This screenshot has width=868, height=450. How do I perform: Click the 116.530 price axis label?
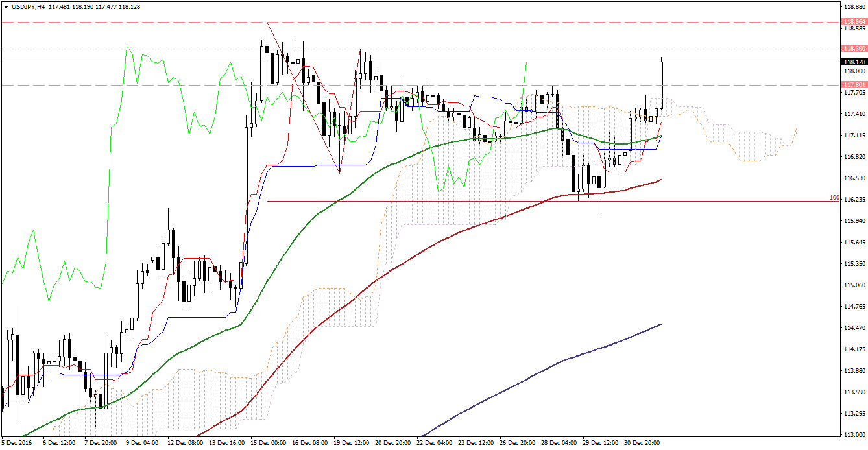tap(855, 178)
